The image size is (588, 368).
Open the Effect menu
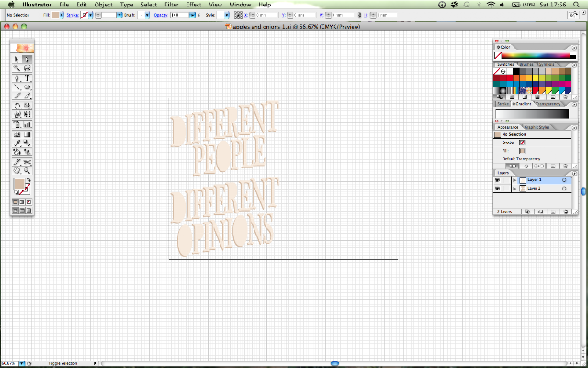tap(194, 5)
